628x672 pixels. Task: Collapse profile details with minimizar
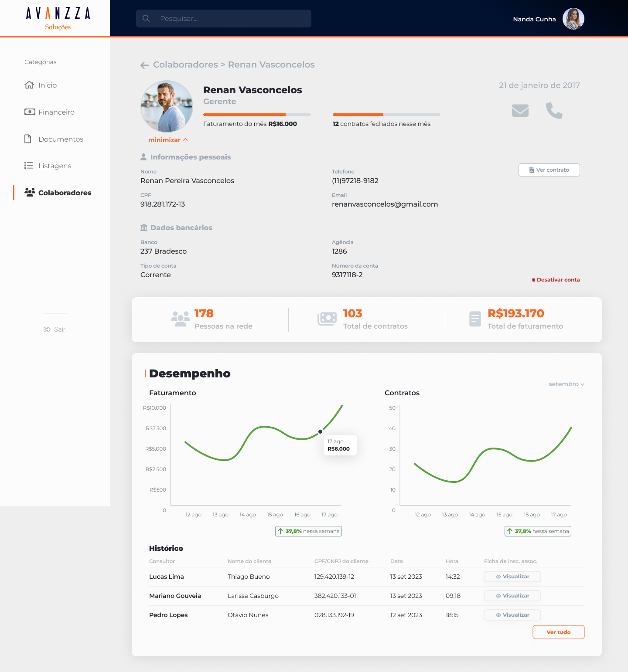[168, 140]
